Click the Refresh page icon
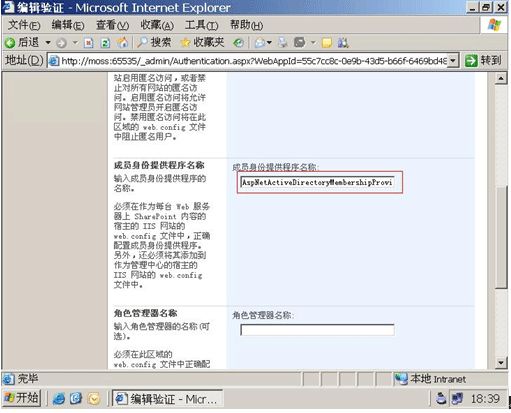 point(105,43)
